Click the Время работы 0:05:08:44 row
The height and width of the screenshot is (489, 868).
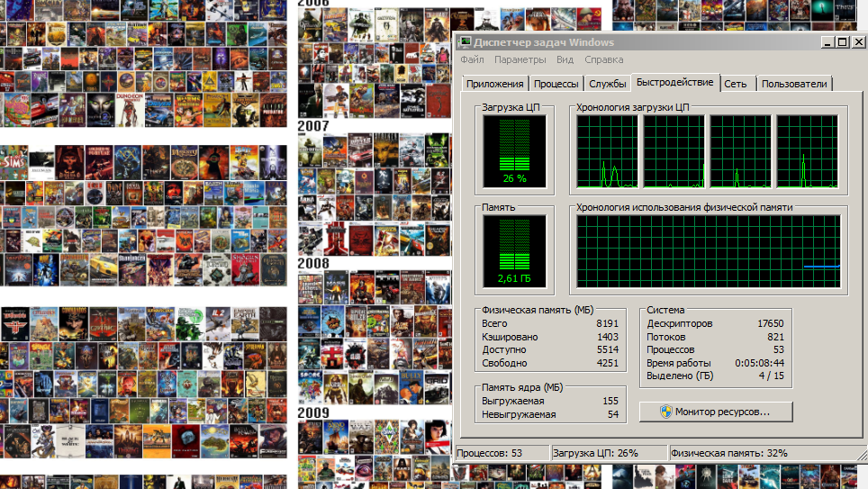click(x=715, y=363)
